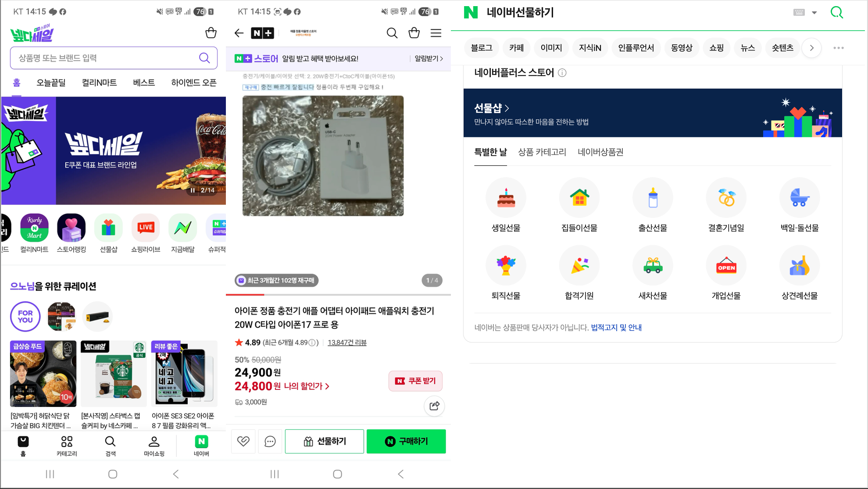This screenshot has width=868, height=489.
Task: Tap the back arrow on product page
Action: tap(239, 33)
